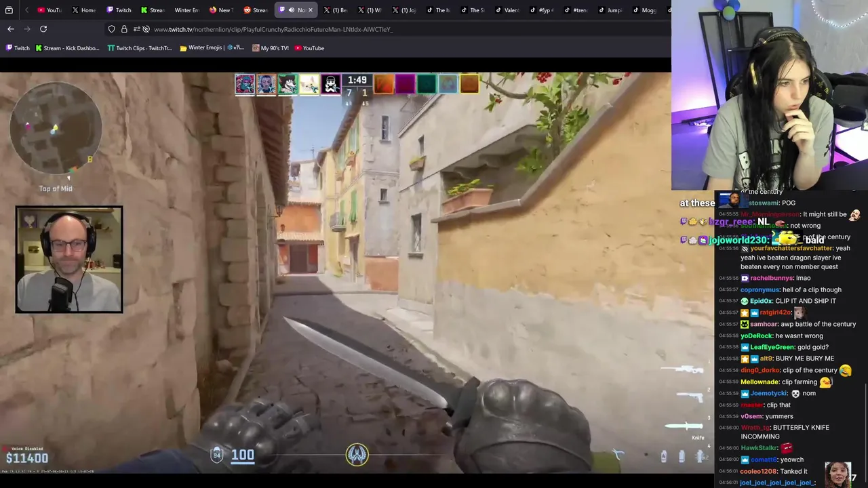Open the My 90's TV! bookmark
Viewport: 868px width, 488px height.
[270, 48]
